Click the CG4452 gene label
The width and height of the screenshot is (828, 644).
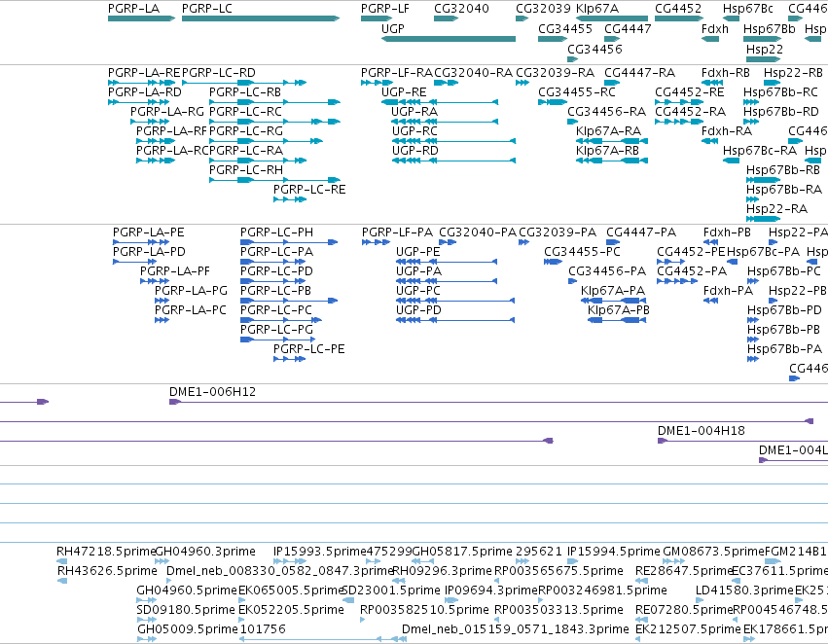coord(678,9)
